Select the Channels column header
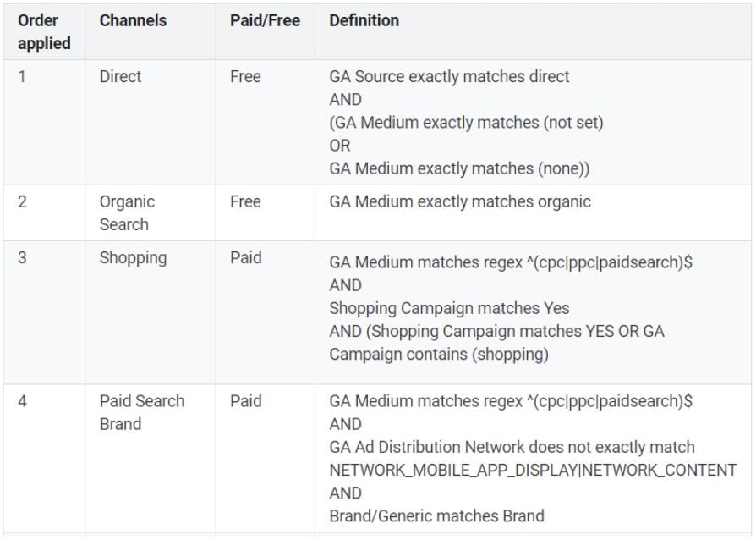The image size is (756, 540). [x=133, y=21]
